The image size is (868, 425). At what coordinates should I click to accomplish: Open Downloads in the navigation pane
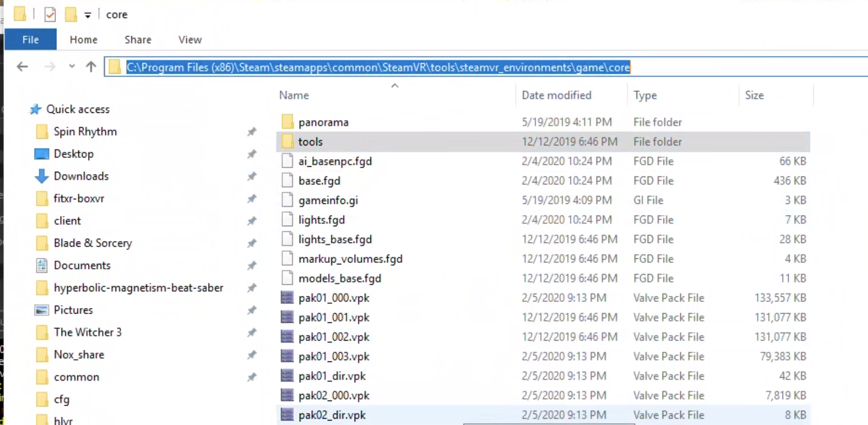coord(81,176)
